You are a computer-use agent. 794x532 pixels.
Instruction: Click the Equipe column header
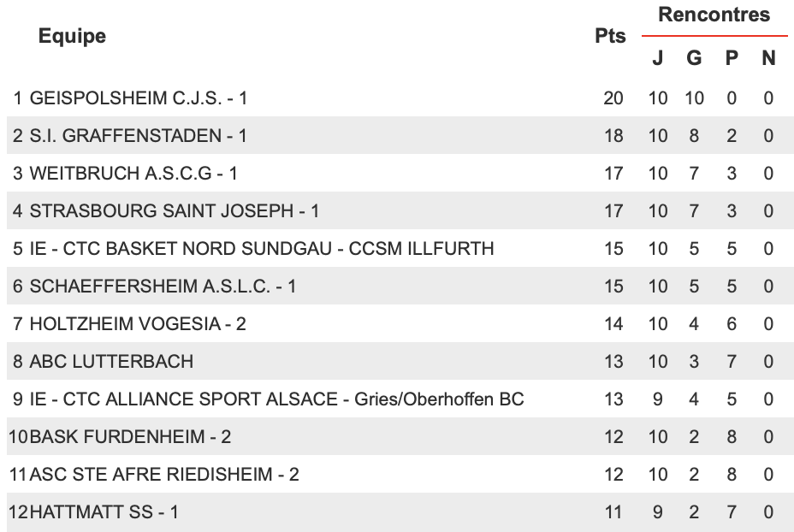72,36
